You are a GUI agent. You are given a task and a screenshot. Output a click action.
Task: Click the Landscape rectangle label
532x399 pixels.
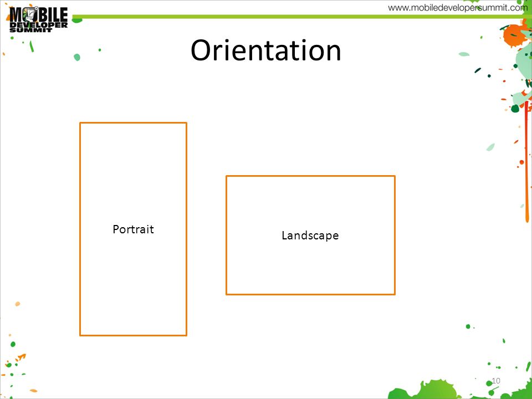(x=310, y=236)
